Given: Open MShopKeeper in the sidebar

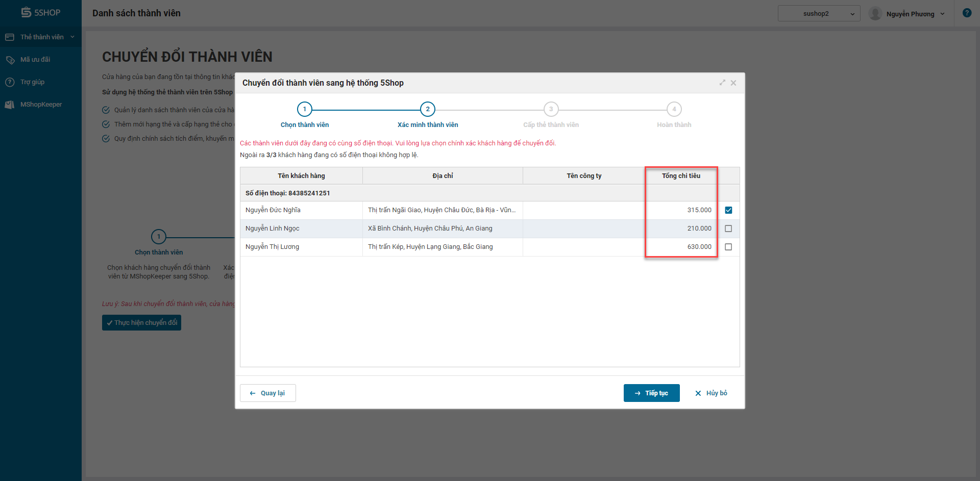Looking at the screenshot, I should pyautogui.click(x=41, y=105).
